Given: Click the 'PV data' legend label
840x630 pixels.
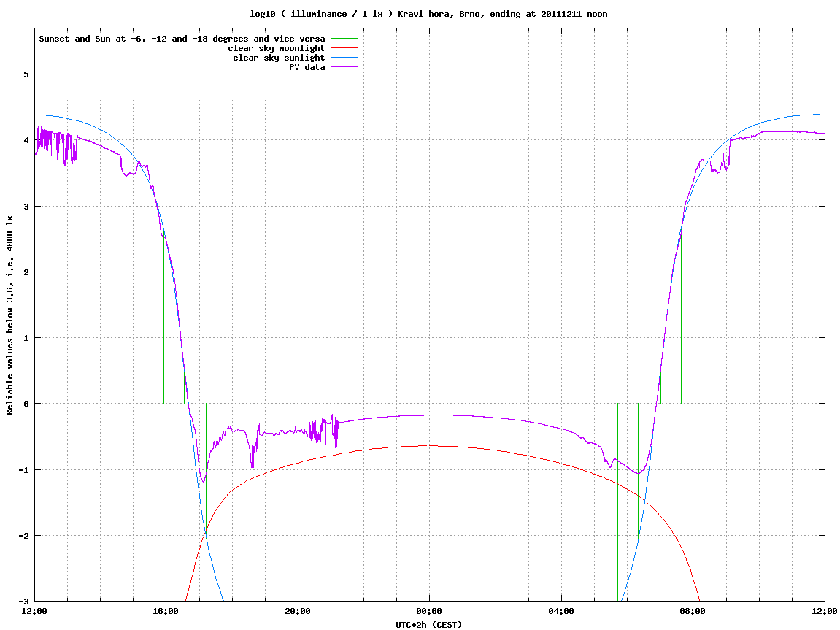Looking at the screenshot, I should point(307,67).
